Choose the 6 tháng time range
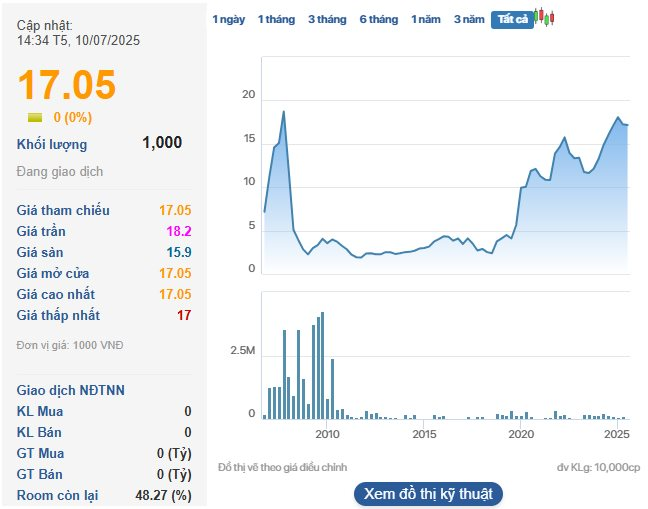The image size is (648, 509). click(x=378, y=20)
